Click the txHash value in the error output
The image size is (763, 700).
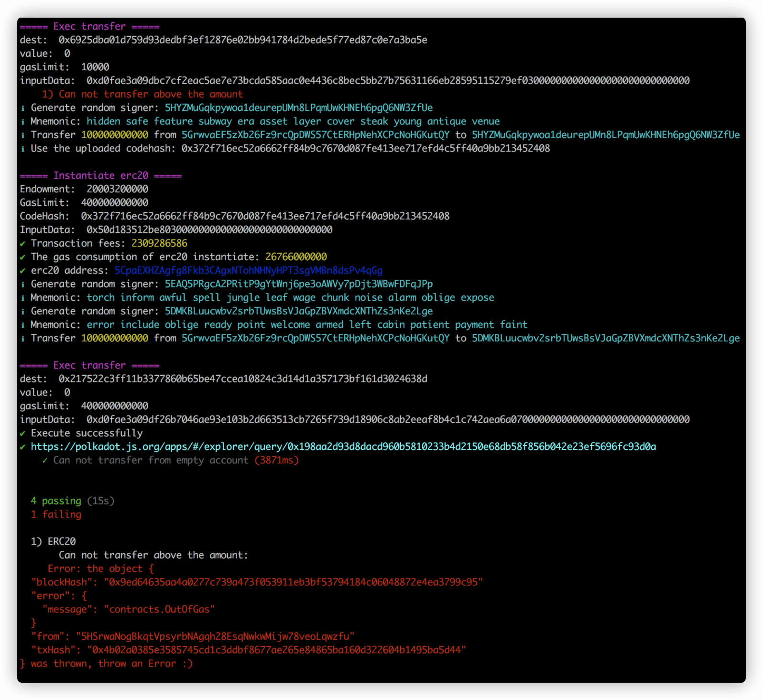[276, 650]
